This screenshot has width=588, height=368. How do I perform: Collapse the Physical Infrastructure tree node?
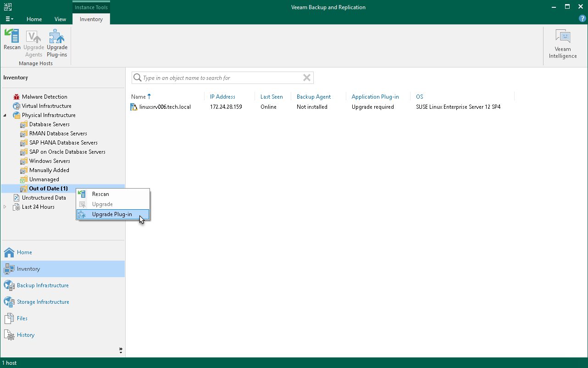(5, 115)
